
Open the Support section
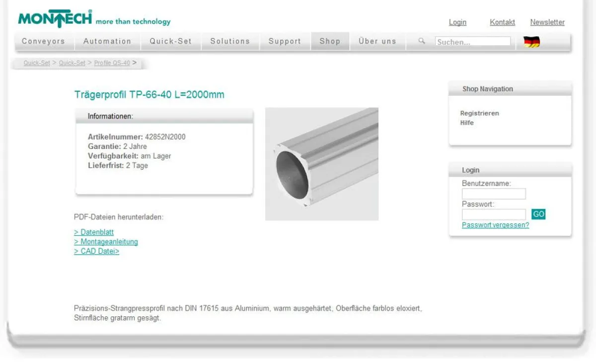(x=284, y=42)
